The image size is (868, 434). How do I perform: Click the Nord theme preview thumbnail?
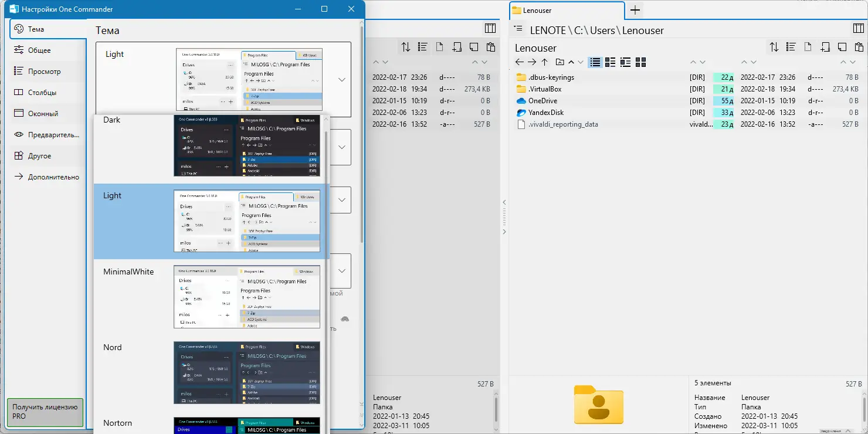[247, 372]
